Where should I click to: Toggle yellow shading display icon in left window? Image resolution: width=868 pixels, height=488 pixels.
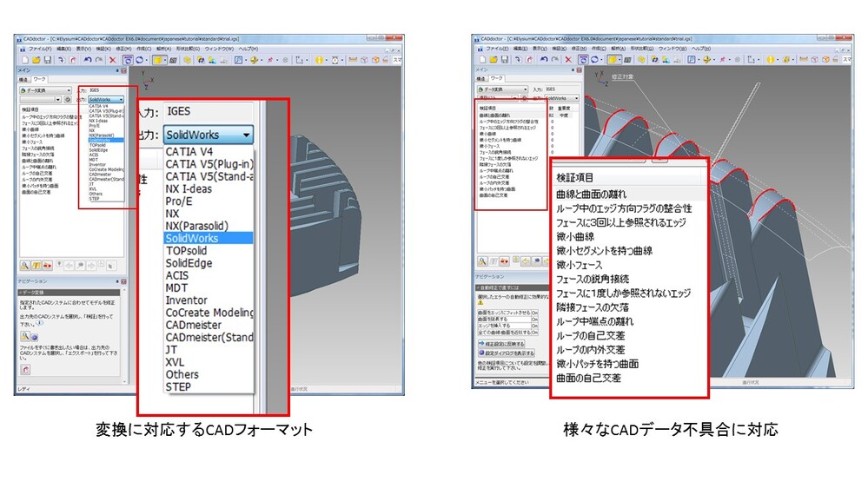coord(158,60)
